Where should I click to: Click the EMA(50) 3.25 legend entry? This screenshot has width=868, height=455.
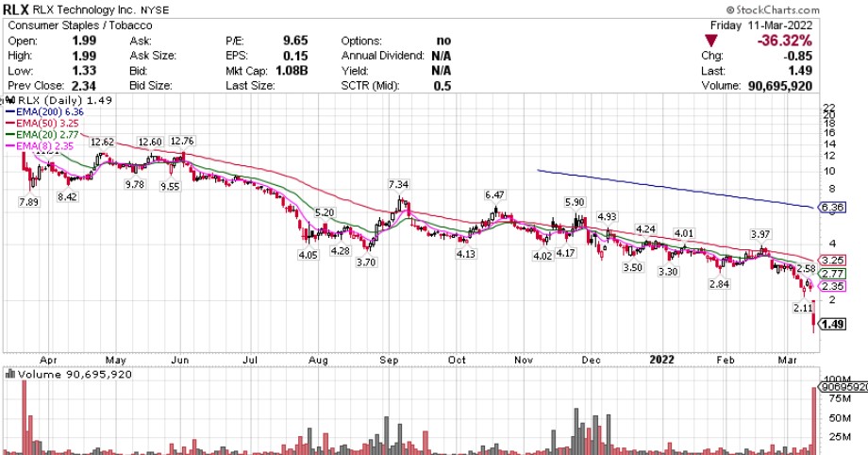[x=42, y=123]
